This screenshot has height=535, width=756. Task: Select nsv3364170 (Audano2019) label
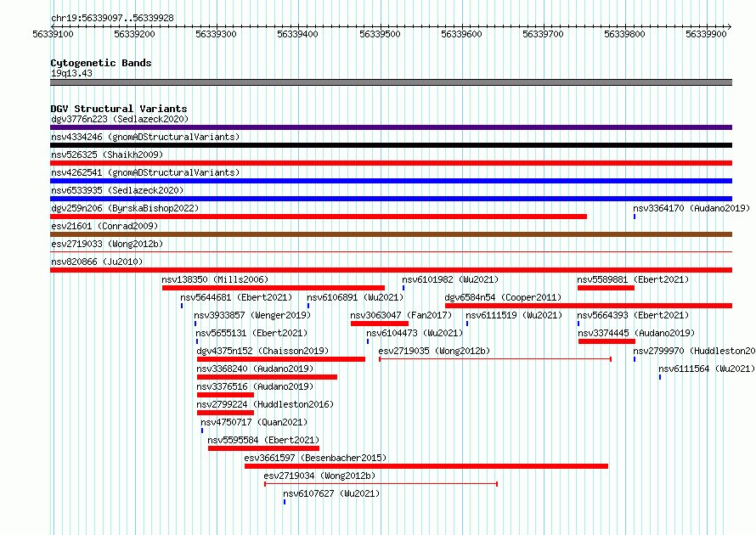click(x=691, y=208)
